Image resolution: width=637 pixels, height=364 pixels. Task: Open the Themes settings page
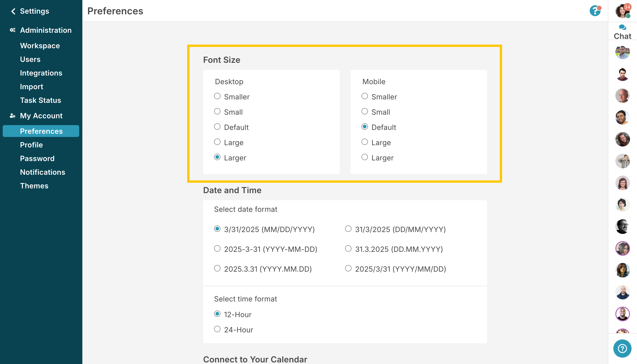[x=34, y=186]
